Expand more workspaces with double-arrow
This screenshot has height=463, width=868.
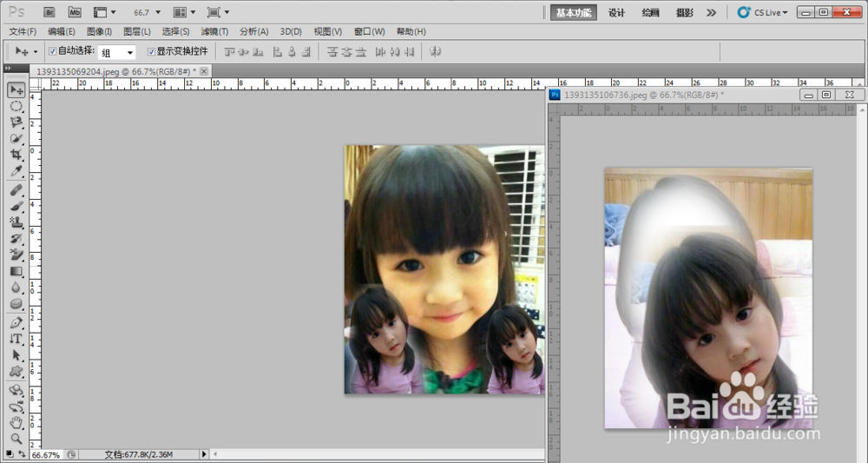click(x=712, y=12)
